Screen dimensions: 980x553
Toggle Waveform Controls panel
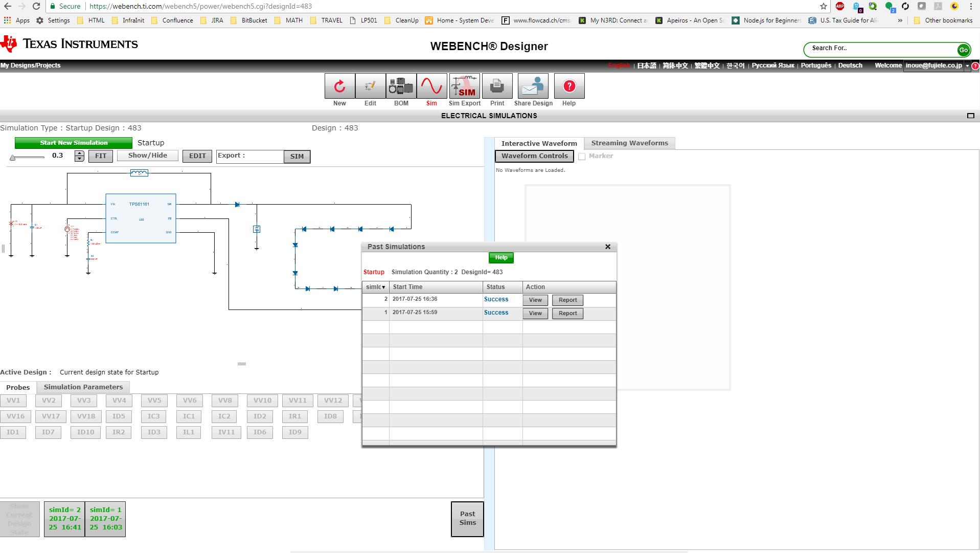(x=534, y=156)
